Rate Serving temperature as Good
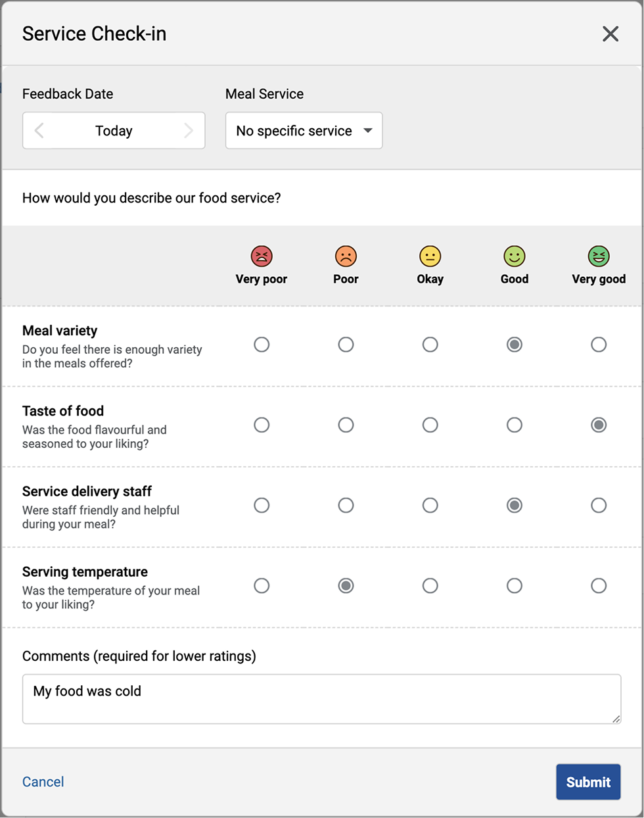644x818 pixels. coord(515,585)
